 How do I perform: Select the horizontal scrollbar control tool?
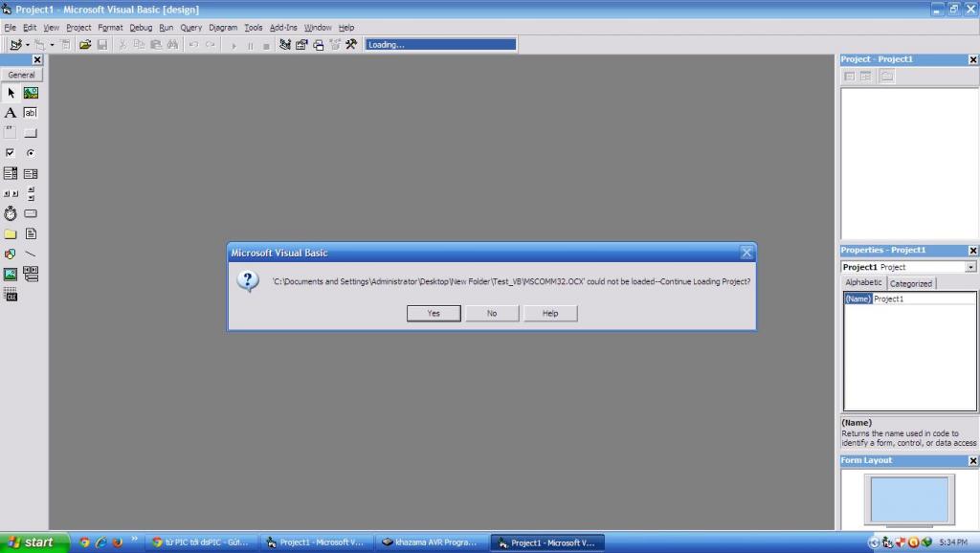11,193
